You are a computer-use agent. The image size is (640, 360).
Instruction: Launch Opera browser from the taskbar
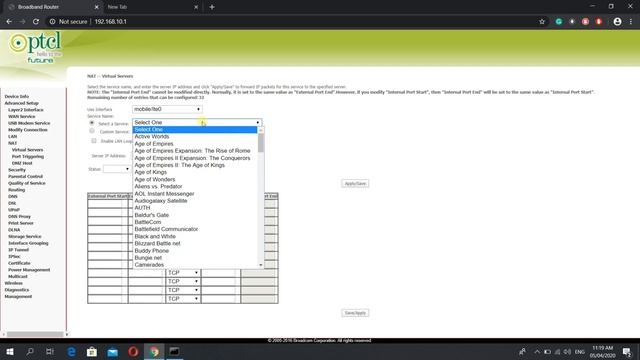tap(133, 351)
